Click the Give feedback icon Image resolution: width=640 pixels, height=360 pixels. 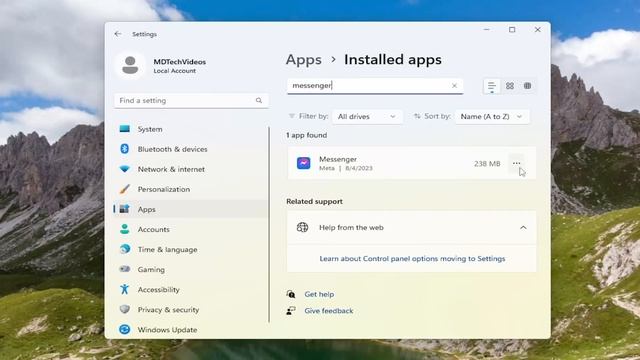(291, 311)
